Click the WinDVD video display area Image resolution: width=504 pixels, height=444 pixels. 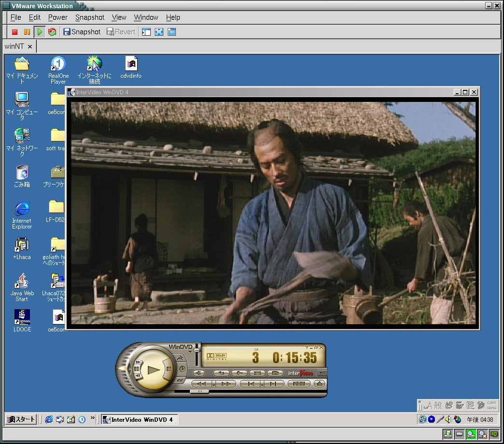click(273, 213)
